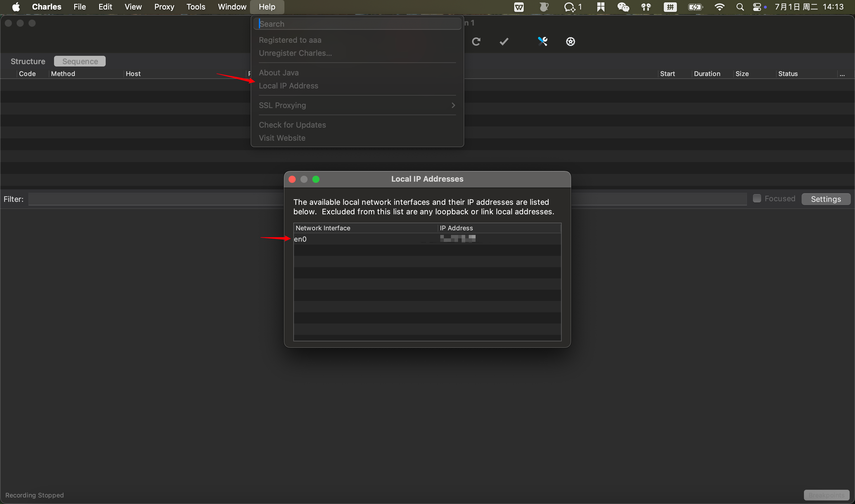
Task: Open the Tools wrench-and-screwdriver toolbar icon
Action: click(x=542, y=42)
